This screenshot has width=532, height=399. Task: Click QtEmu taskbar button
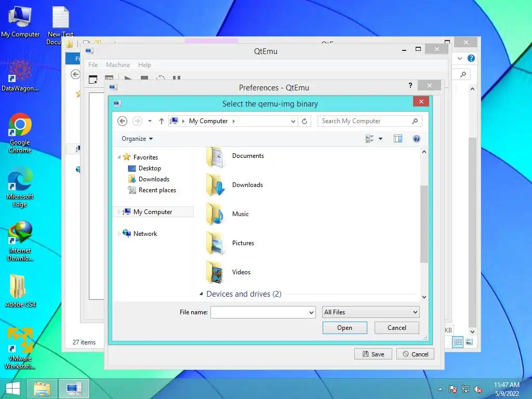pos(74,389)
